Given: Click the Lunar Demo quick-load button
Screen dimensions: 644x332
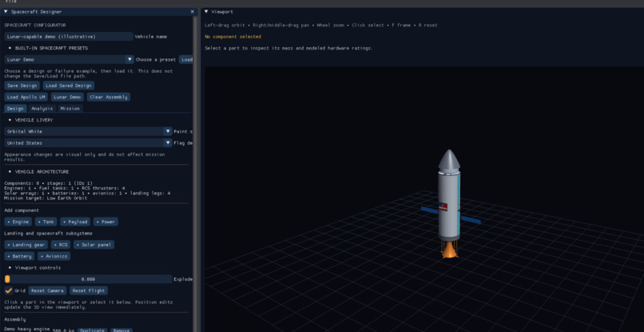Looking at the screenshot, I should coord(67,97).
